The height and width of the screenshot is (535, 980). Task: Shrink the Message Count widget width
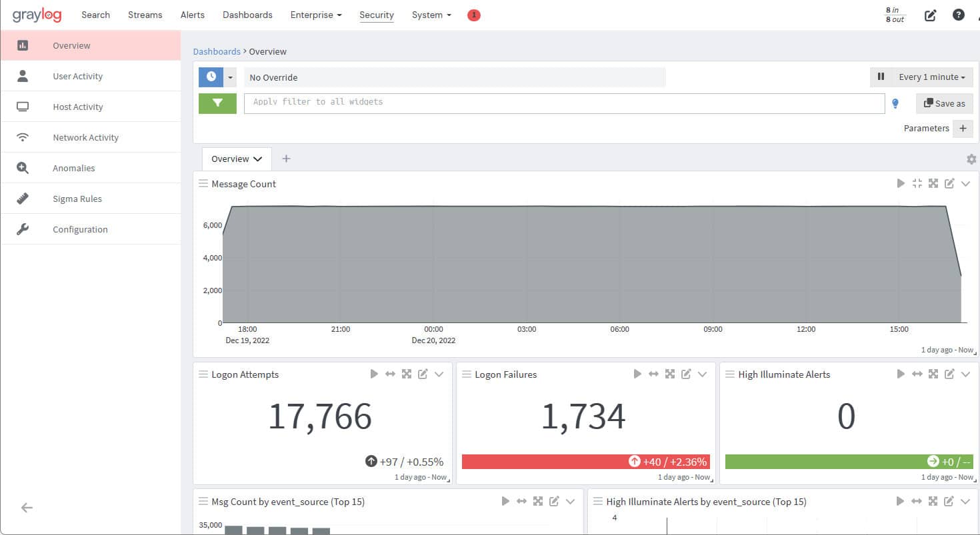[917, 183]
